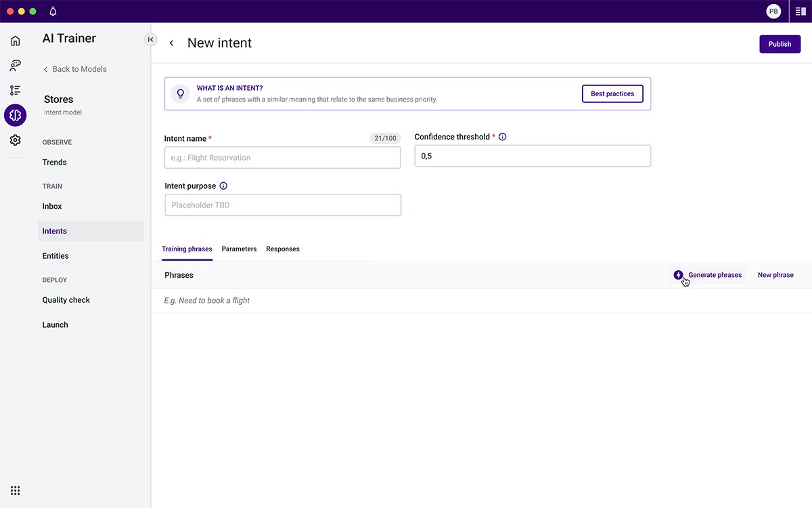Click the Intent name input field
Image resolution: width=812 pixels, height=508 pixels.
[x=282, y=157]
